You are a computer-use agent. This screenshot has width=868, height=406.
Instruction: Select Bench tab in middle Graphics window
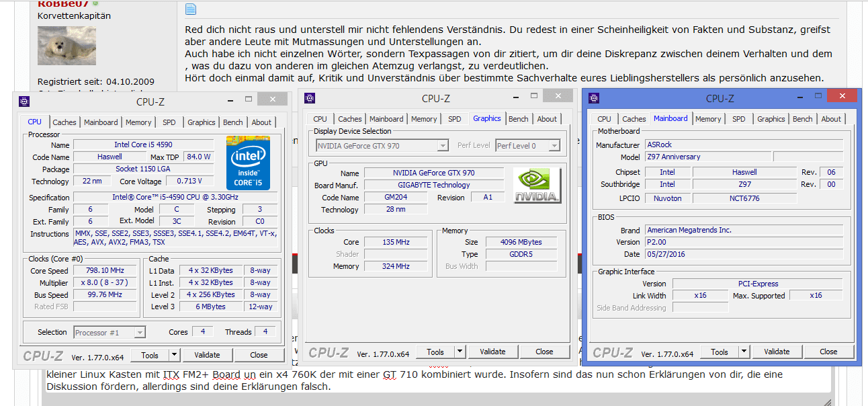pos(519,119)
